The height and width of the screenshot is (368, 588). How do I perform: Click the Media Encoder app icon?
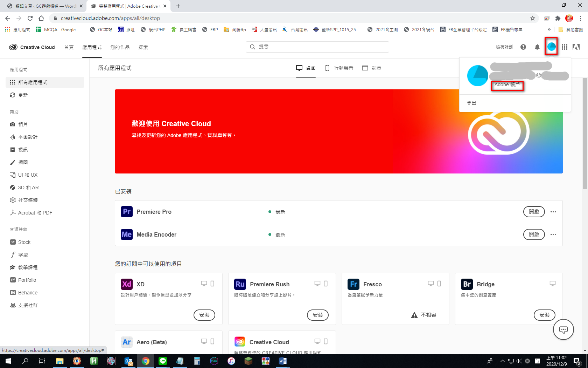127,234
